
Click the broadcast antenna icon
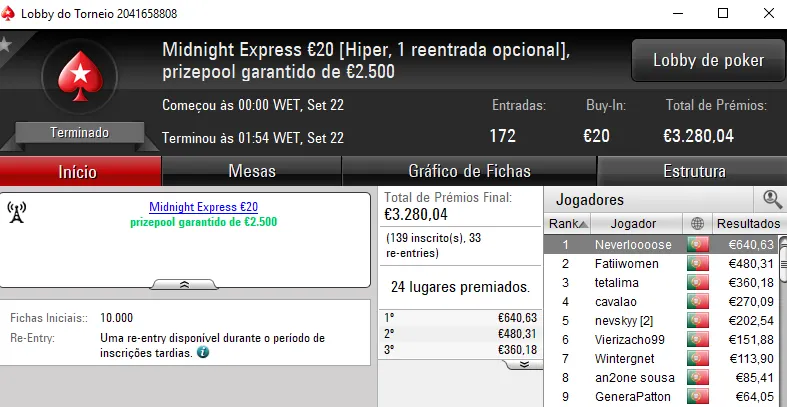point(17,212)
